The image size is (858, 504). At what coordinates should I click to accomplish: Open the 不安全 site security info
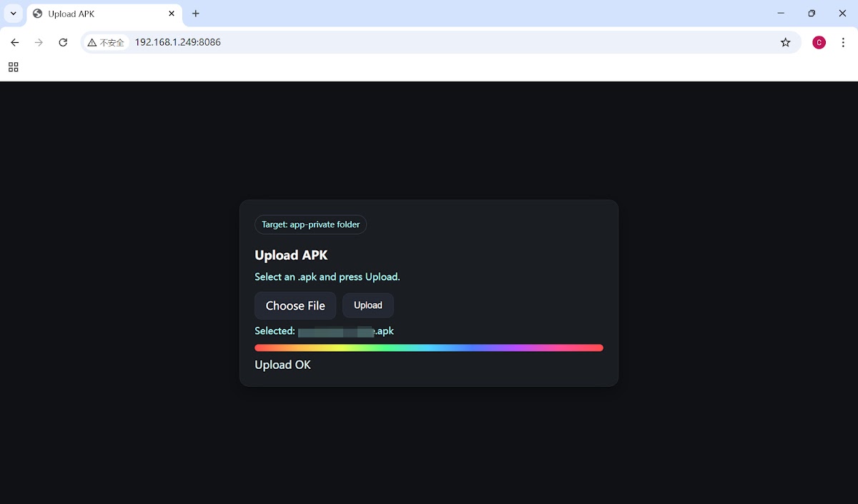click(x=106, y=42)
